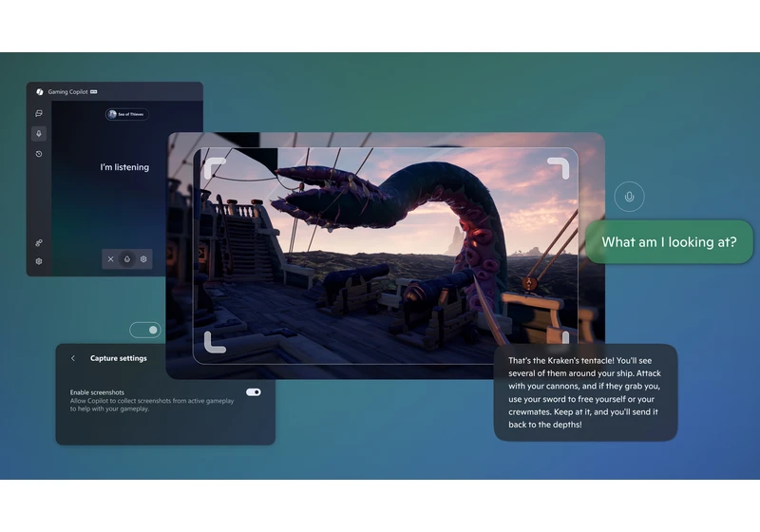
Task: Click the Gaming Copilot title text
Action: point(67,91)
